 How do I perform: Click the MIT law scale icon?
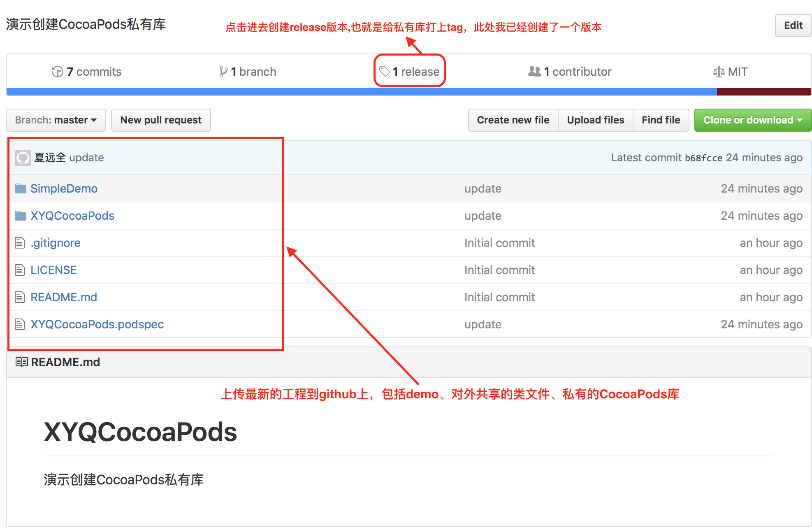pos(719,72)
